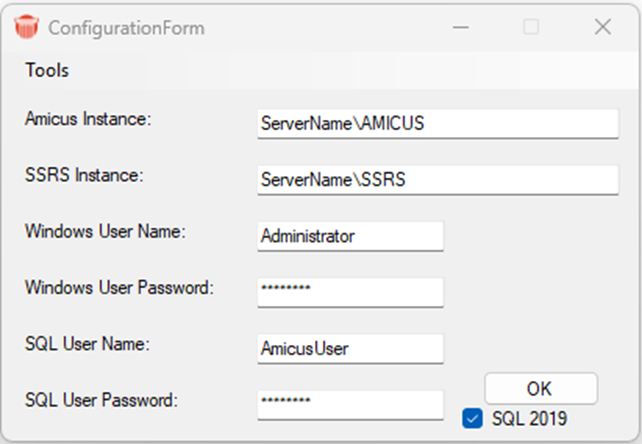Screen dimensions: 642x444
Task: Click the SSRS Instance label
Action: [x=84, y=175]
